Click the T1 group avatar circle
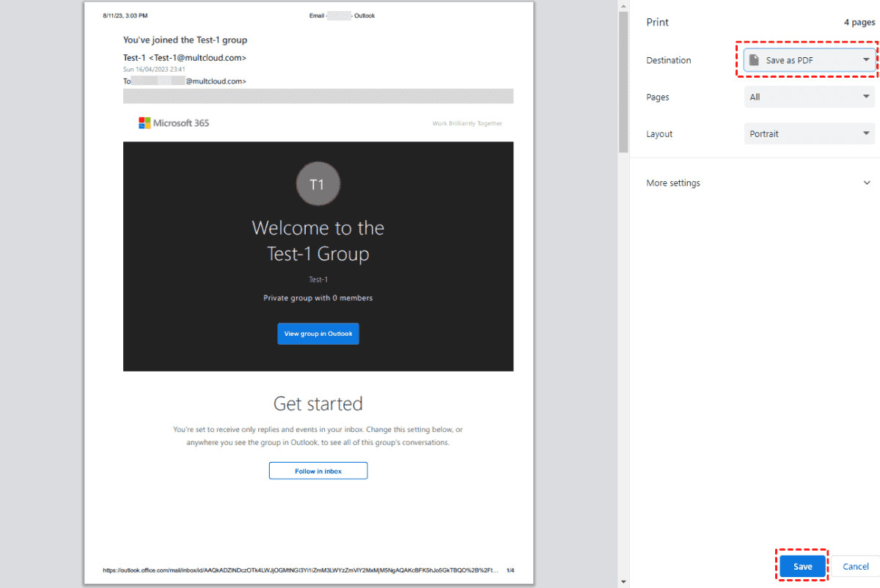 (318, 185)
